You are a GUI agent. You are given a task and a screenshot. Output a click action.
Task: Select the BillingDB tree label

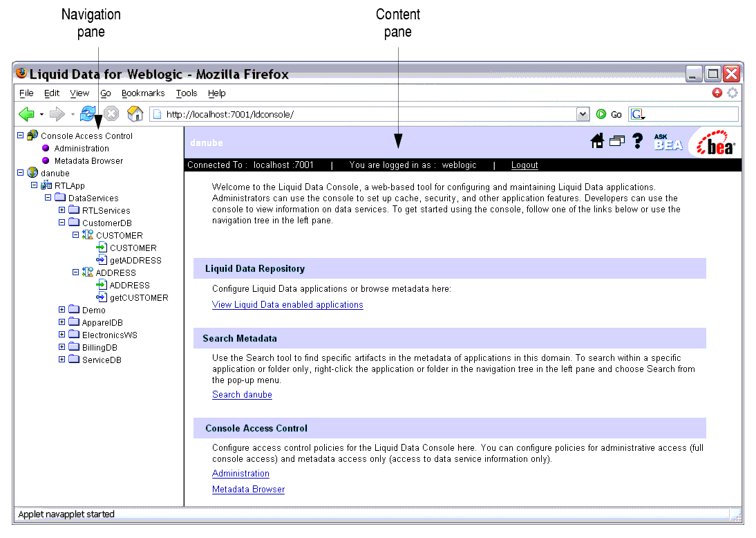[100, 348]
